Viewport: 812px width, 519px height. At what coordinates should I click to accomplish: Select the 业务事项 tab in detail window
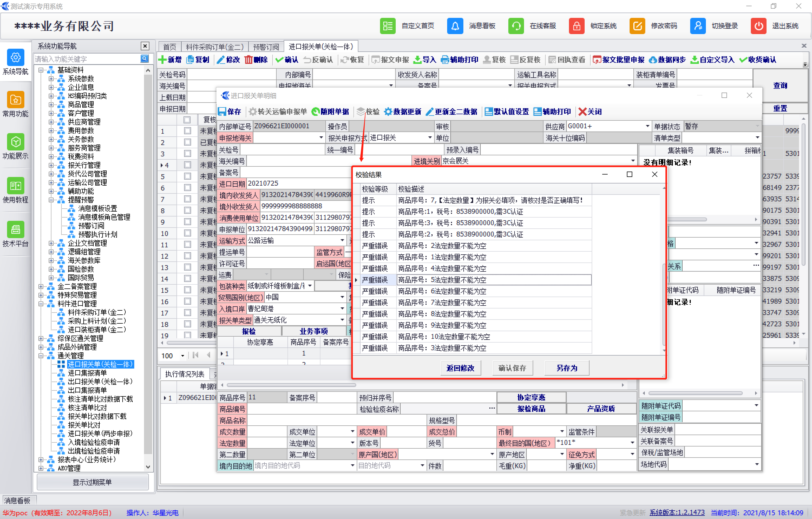[314, 331]
